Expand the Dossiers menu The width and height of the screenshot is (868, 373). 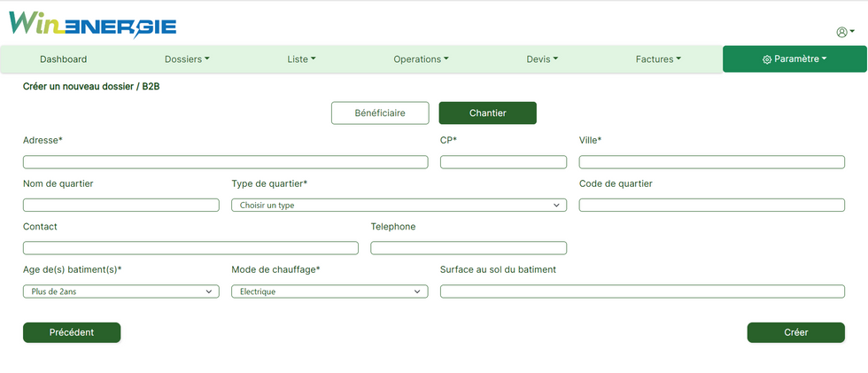pos(187,59)
